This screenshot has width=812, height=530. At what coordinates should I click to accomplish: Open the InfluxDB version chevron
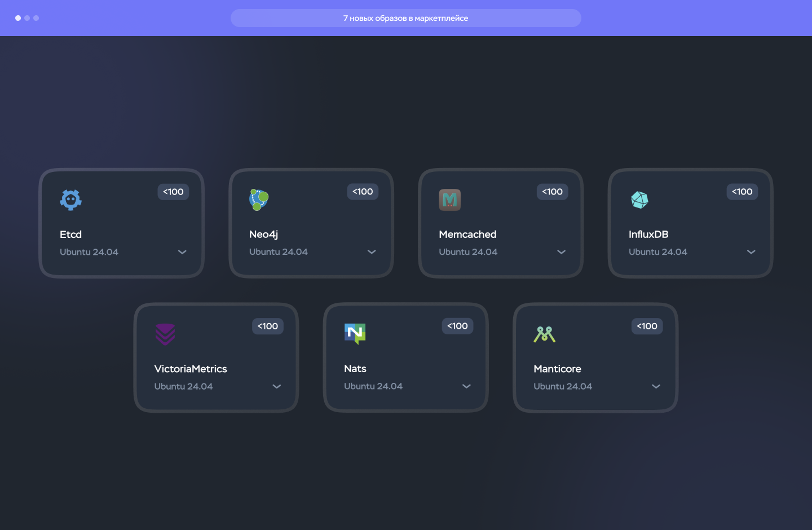point(751,252)
